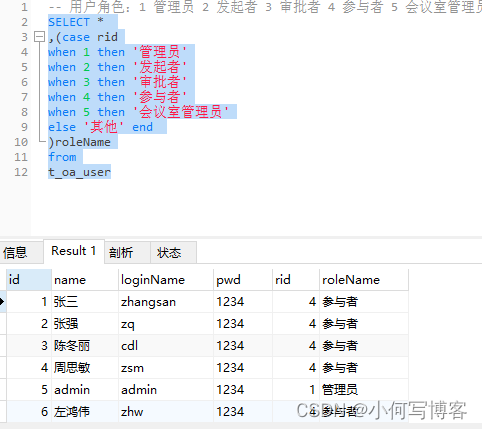Select the loginName cell cdl

pyautogui.click(x=166, y=346)
